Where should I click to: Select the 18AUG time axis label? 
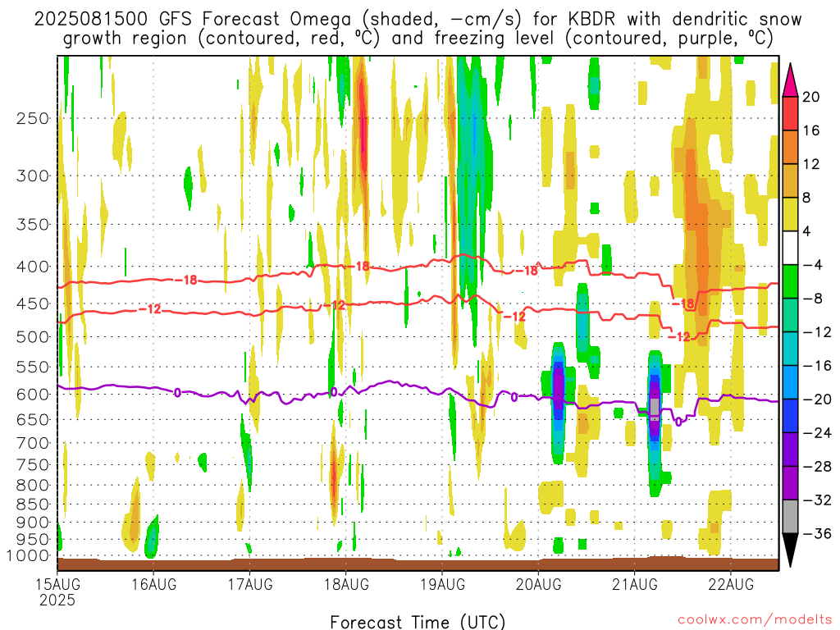346,584
